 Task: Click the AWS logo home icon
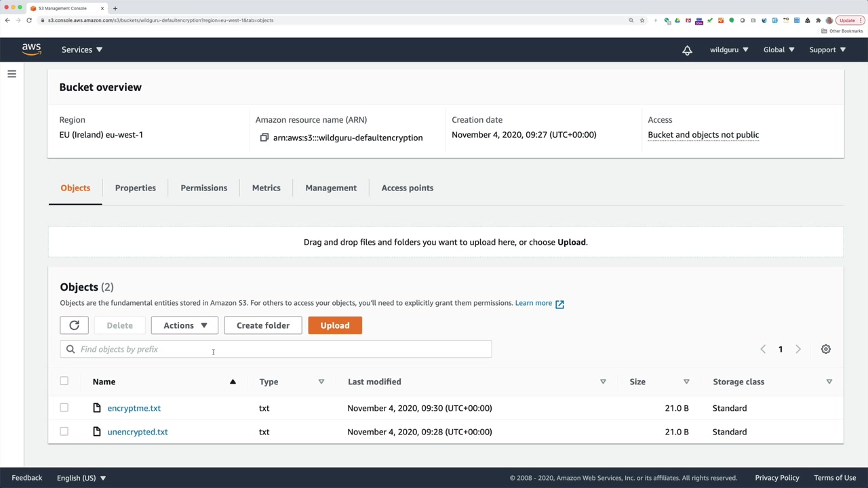click(31, 49)
